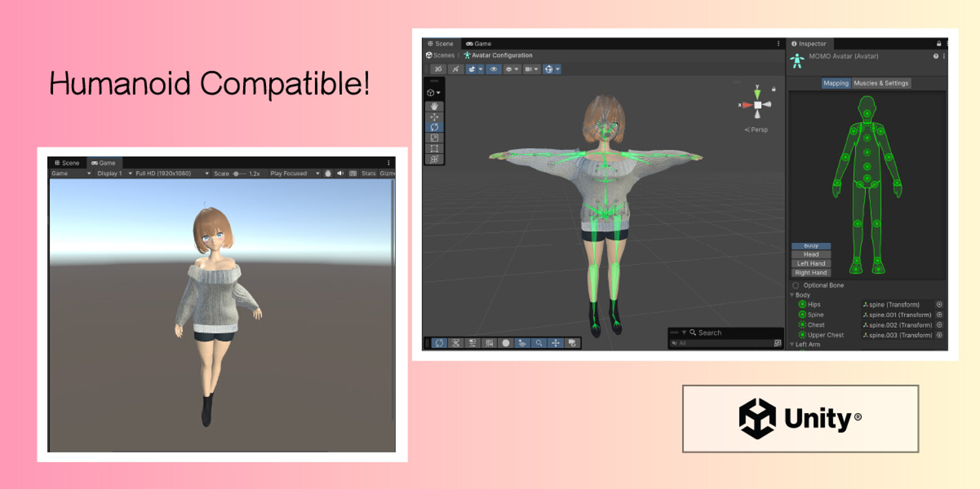Open scene camera settings dropdown
980x489 pixels.
tap(531, 69)
